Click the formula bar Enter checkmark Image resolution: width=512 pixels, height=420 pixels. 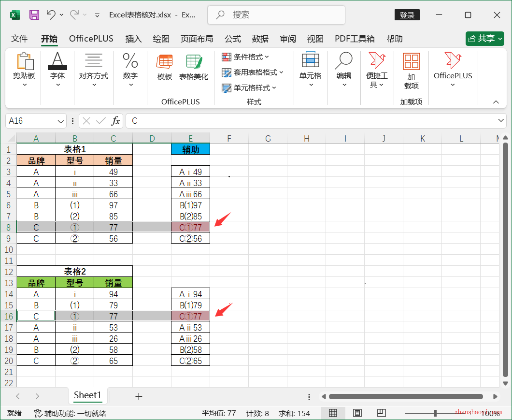(101, 121)
